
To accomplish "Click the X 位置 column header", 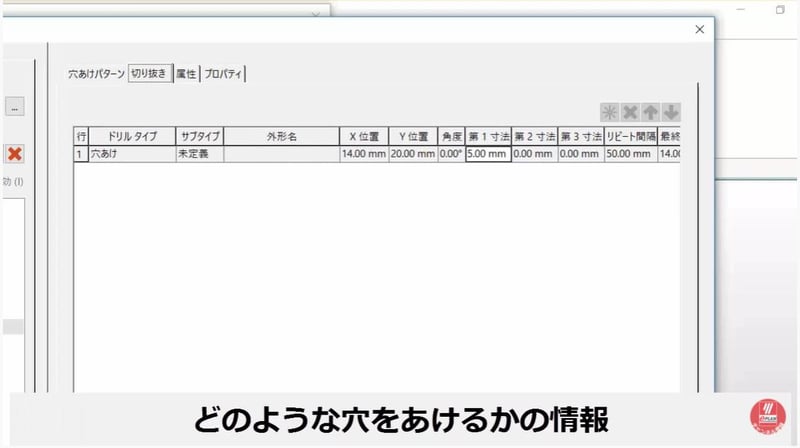I will click(364, 136).
